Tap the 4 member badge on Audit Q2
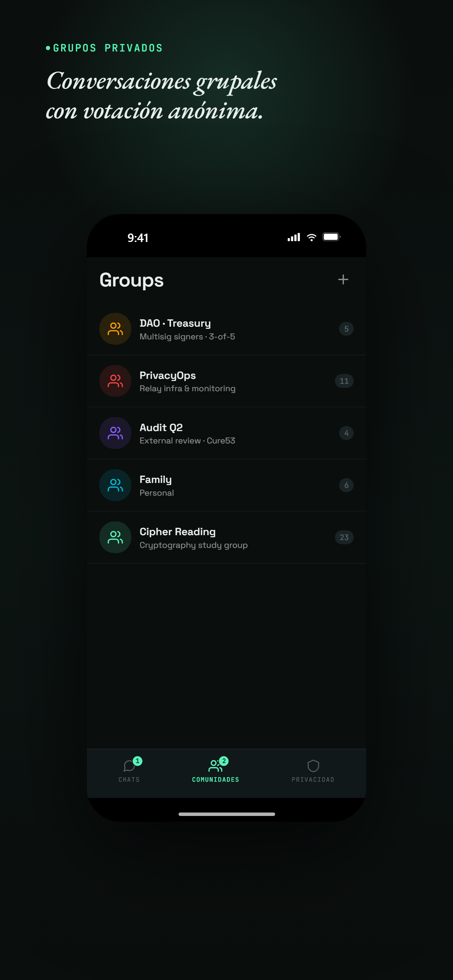Viewport: 453px width, 980px height. 346,433
